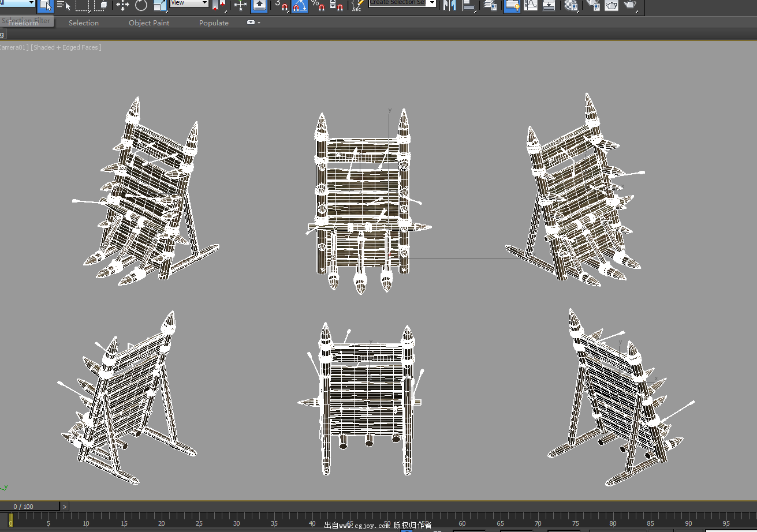Toggle Spinner Snap on toolbar
This screenshot has height=532, width=757.
coord(337,6)
